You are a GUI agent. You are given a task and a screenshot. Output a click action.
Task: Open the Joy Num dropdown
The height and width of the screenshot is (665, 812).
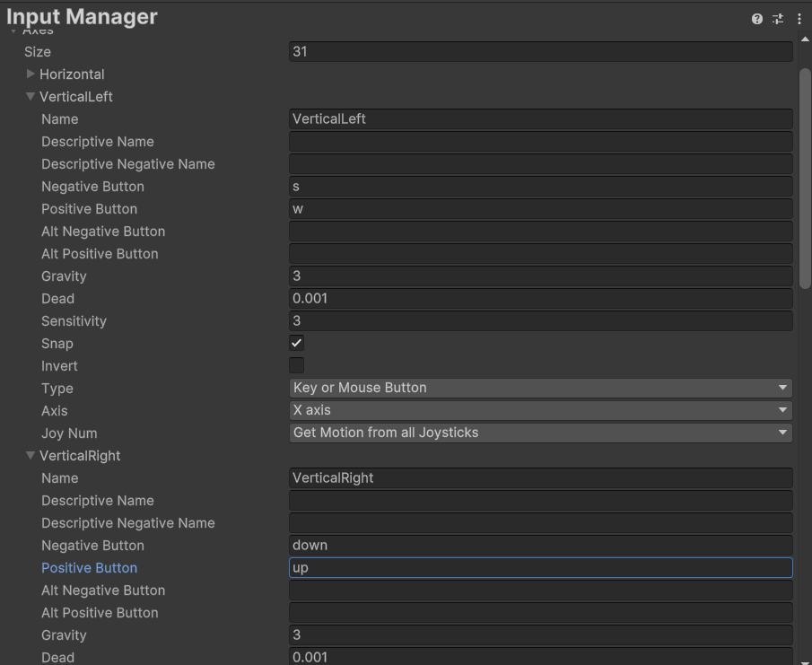pos(541,433)
